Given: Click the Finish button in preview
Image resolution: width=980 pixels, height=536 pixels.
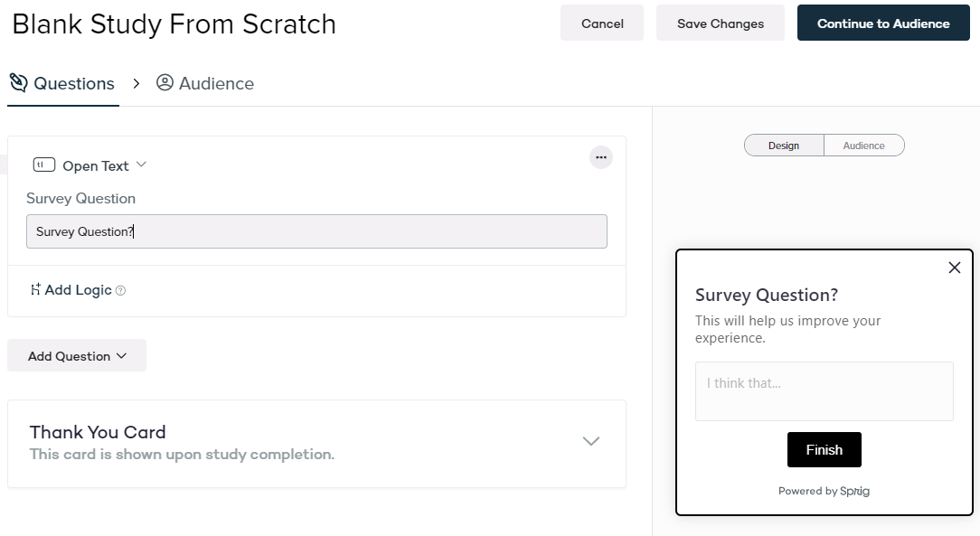Looking at the screenshot, I should (824, 450).
